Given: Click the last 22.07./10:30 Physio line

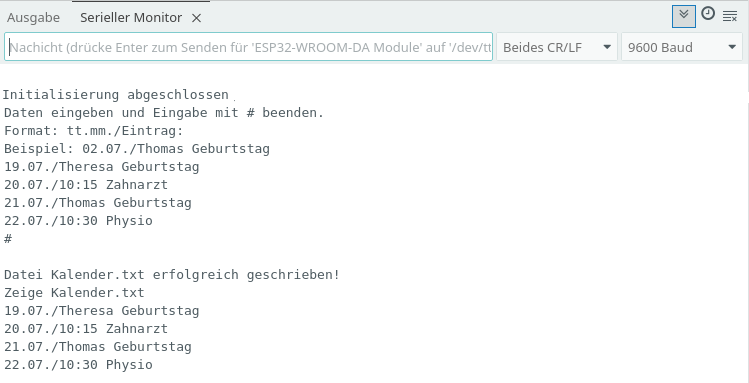Looking at the screenshot, I should (x=78, y=365).
